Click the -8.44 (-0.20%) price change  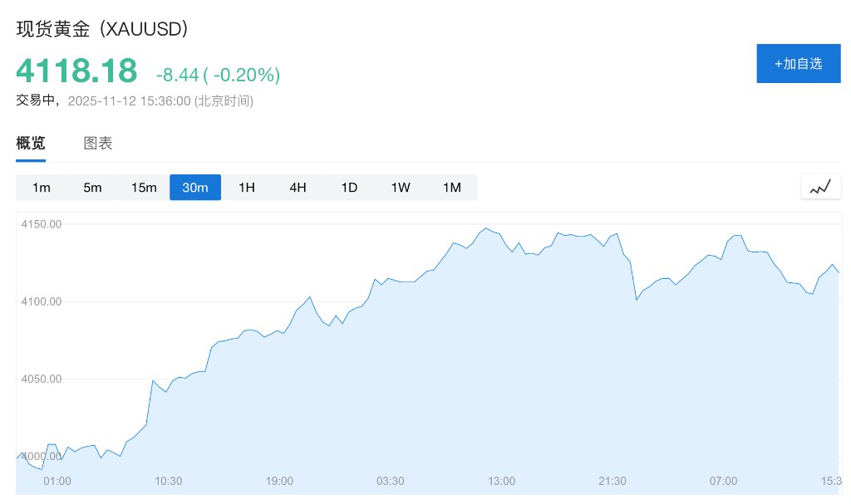click(x=218, y=75)
